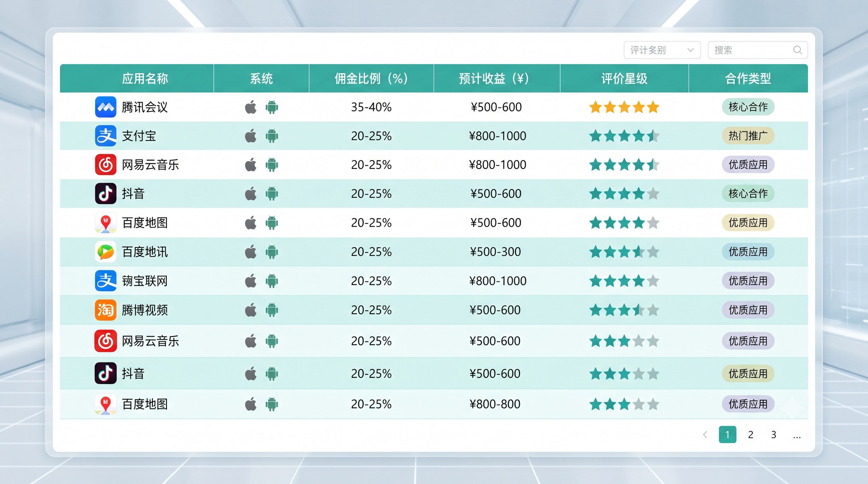The height and width of the screenshot is (484, 868).
Task: Click 抖音 icon in the three-star row
Action: click(105, 373)
